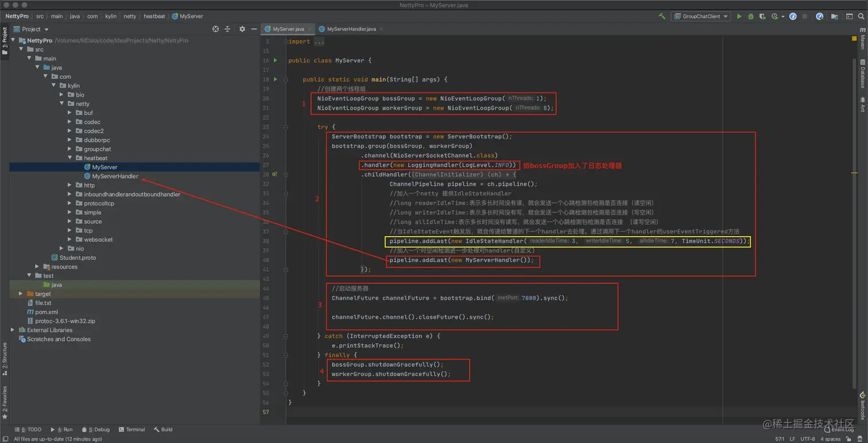
Task: Open the Event Log
Action: pyautogui.click(x=838, y=429)
